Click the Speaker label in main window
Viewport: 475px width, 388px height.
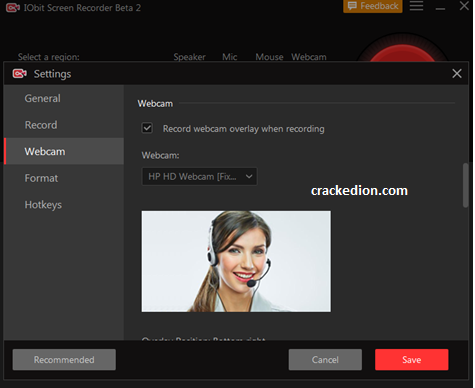click(x=189, y=57)
